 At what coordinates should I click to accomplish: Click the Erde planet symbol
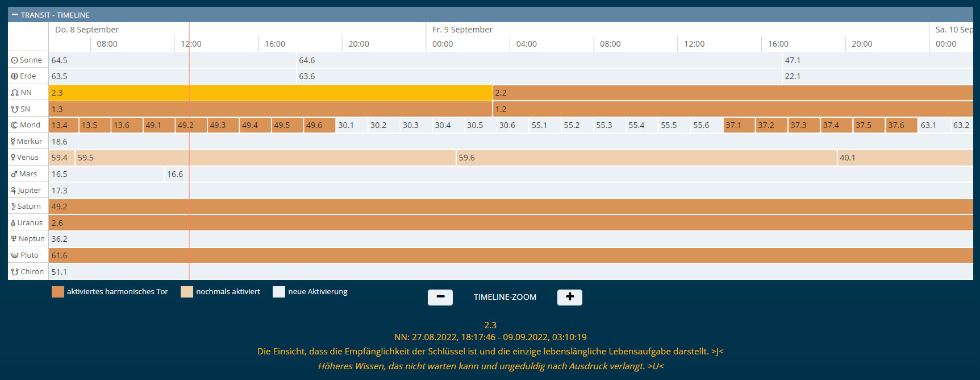(14, 76)
